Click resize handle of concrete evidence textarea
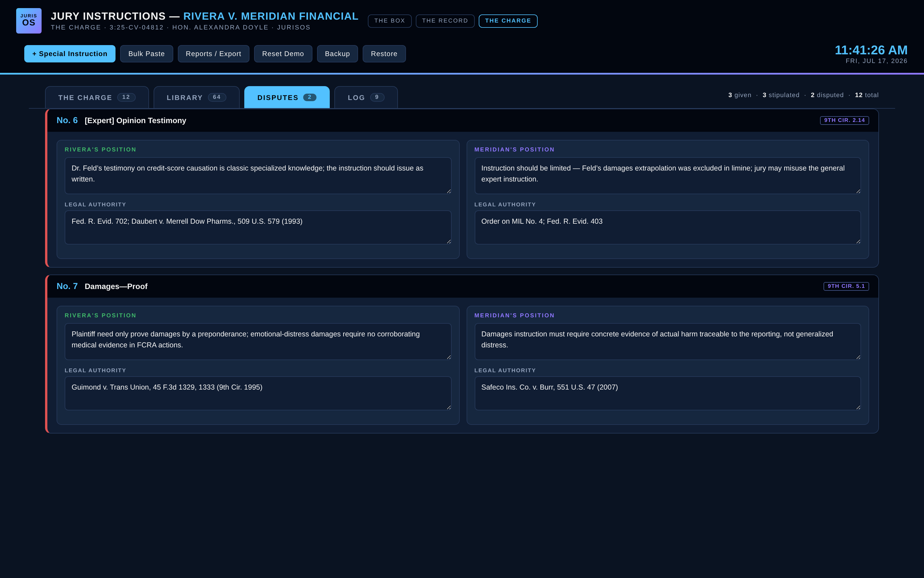924x578 pixels. coord(858,357)
